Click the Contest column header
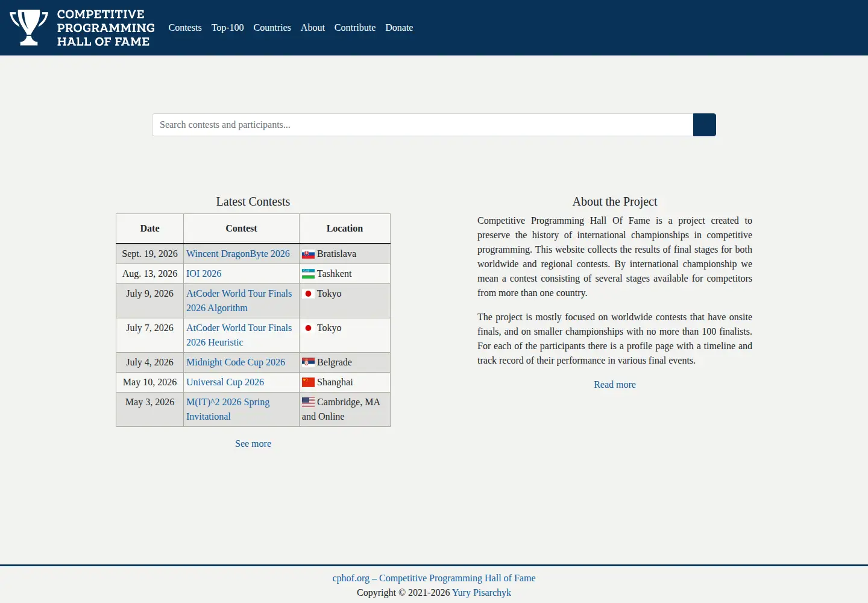The height and width of the screenshot is (603, 868). [241, 229]
